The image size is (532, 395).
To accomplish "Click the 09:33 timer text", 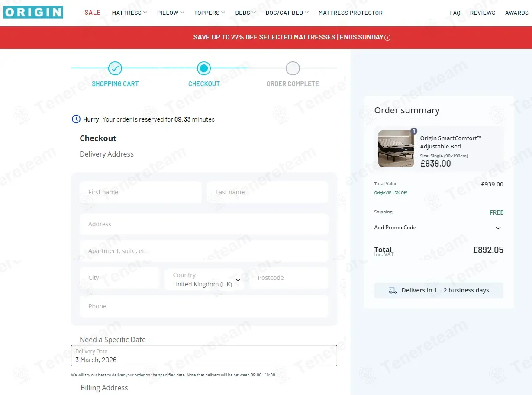I will point(182,119).
